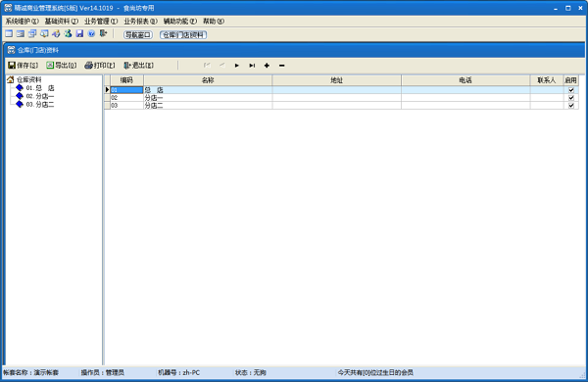Click the 退出 exit door icon
588x382 pixels.
click(127, 66)
